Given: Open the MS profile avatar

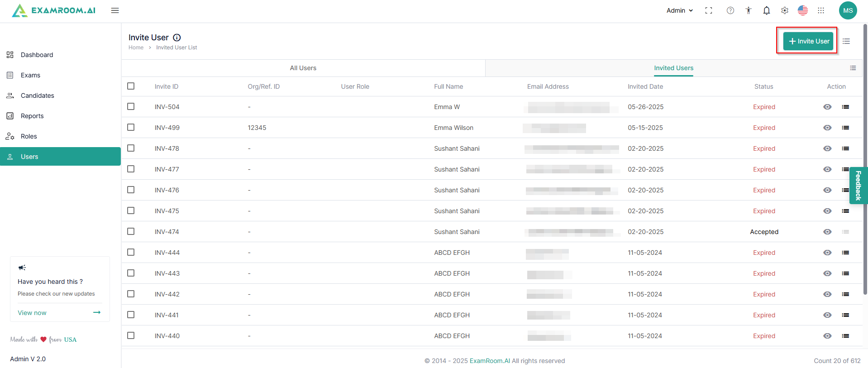Looking at the screenshot, I should [848, 10].
